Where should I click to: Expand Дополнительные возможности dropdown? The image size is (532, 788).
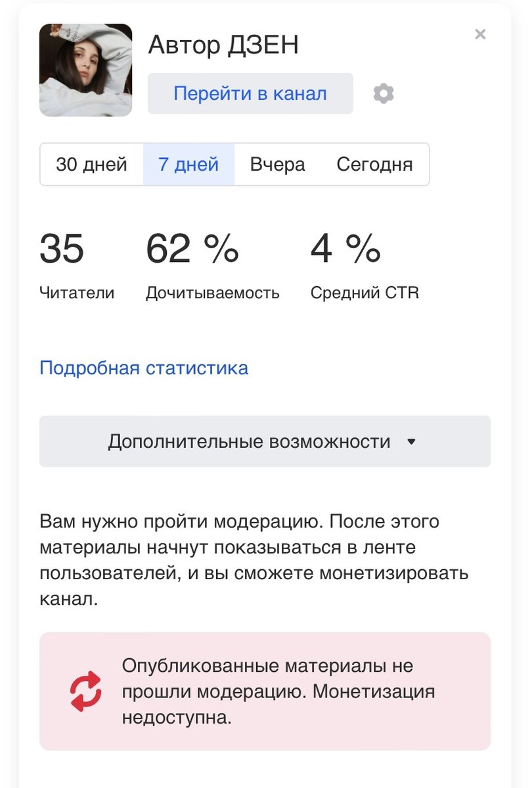tap(265, 441)
